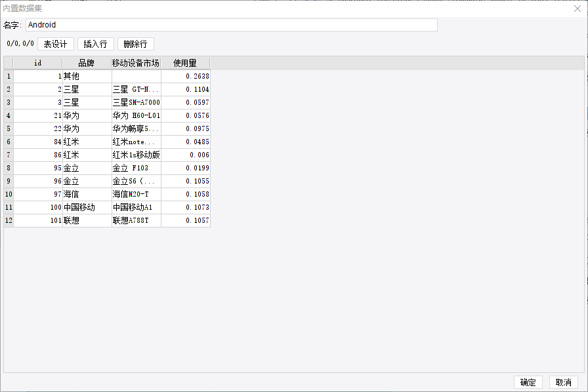Select the 联想A788T cell
The image size is (588, 392).
(136, 220)
